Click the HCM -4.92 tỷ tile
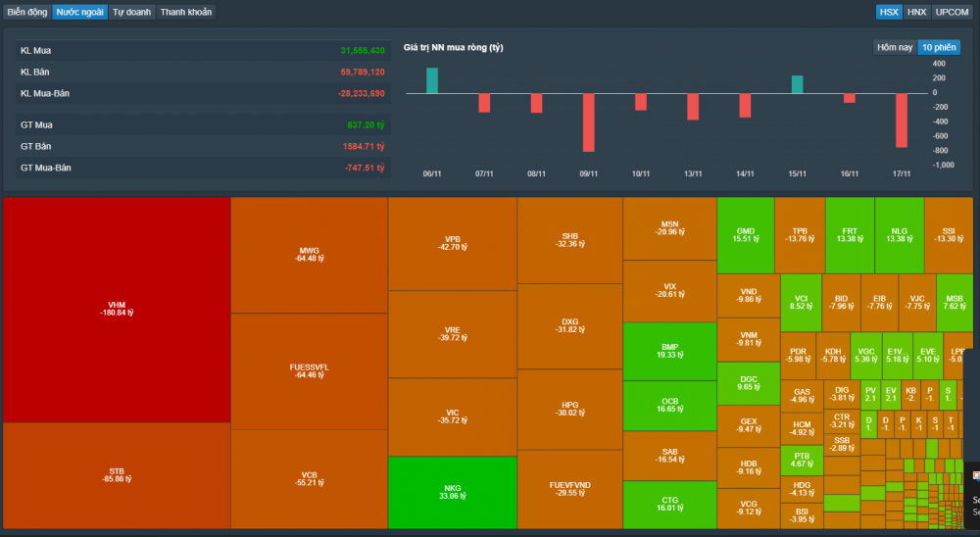The image size is (980, 537). [802, 428]
